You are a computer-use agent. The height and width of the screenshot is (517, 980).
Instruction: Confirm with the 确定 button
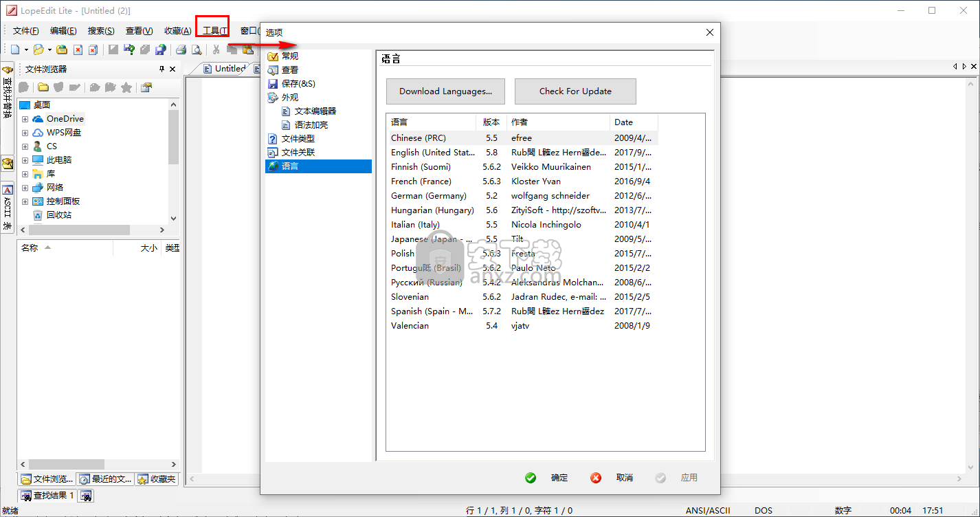click(x=547, y=478)
